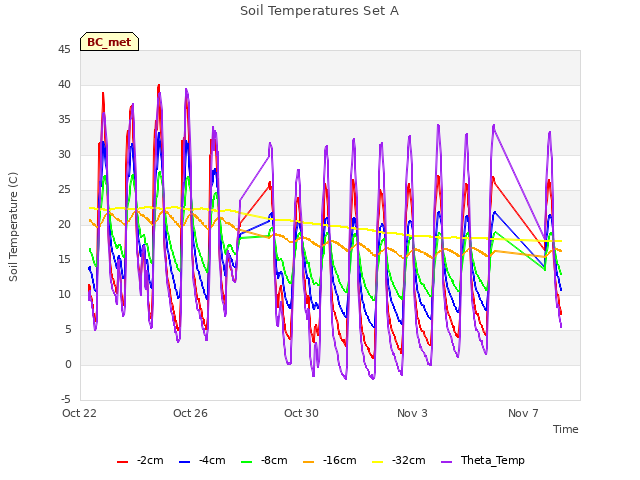This screenshot has width=640, height=480.
Task: Click the Soil Temperature (C) axis label
Action: [x=13, y=227]
